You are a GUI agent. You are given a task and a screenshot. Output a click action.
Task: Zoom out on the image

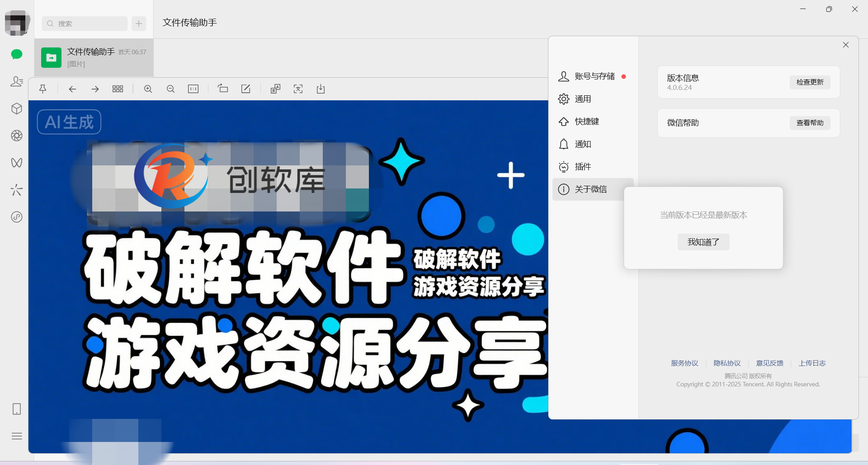(170, 89)
